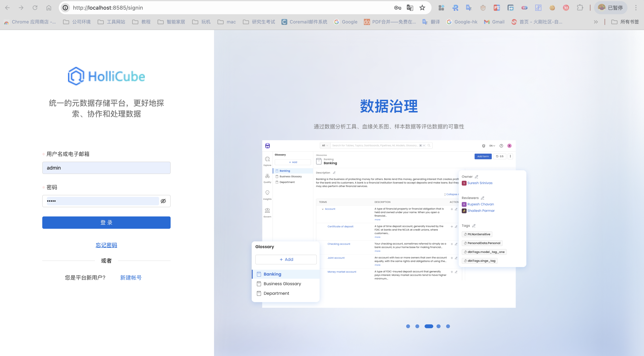Click the bookmark star icon in address bar
644x356 pixels.
(422, 8)
